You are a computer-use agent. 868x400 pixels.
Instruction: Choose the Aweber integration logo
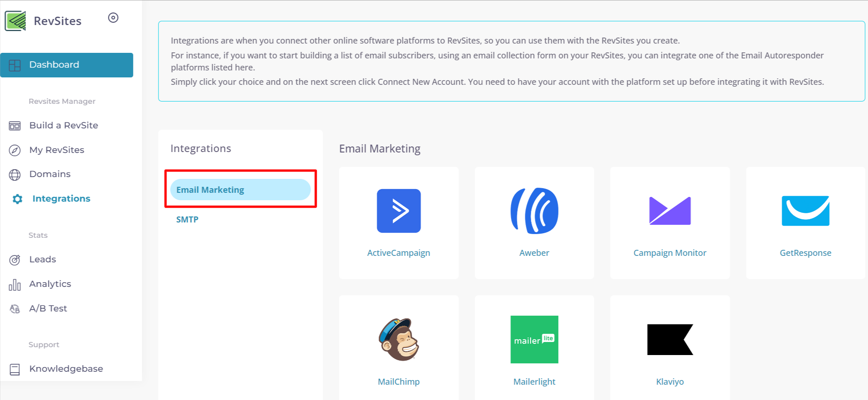pos(534,211)
